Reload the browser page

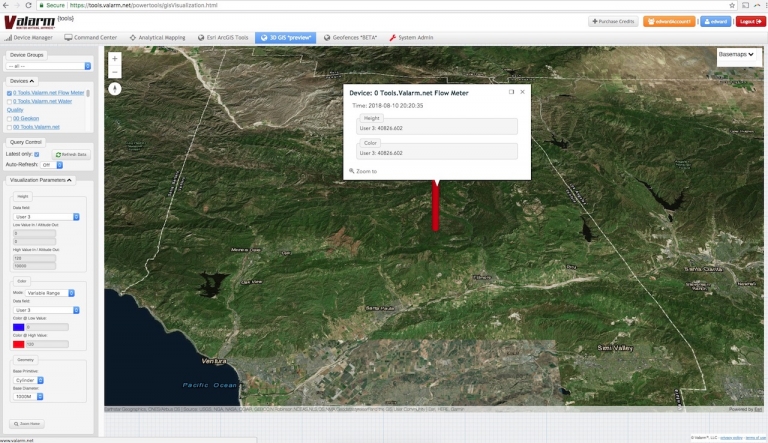(x=28, y=5)
